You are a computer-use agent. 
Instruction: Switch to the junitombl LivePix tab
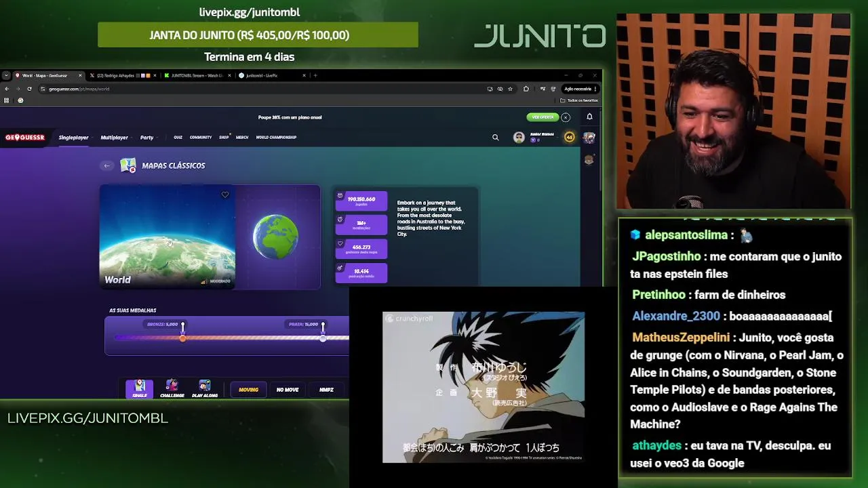point(270,75)
